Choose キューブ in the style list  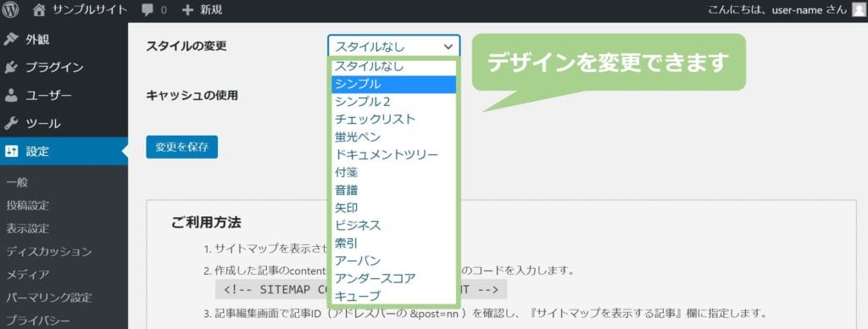tap(394, 296)
